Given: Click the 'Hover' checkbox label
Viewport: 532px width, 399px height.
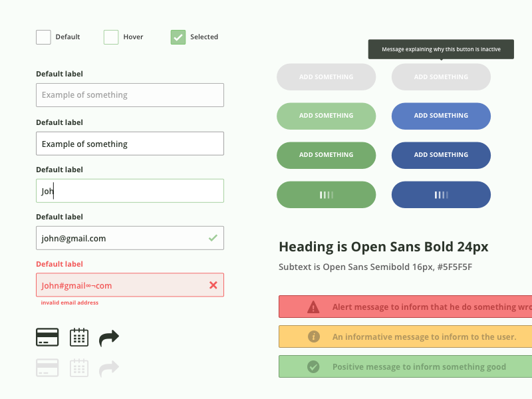Looking at the screenshot, I should point(133,37).
